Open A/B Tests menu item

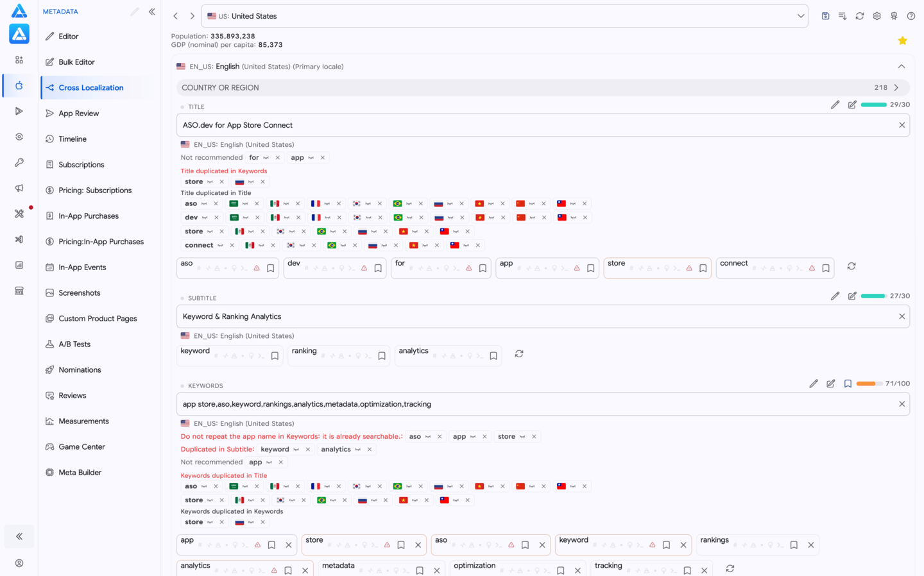[x=74, y=344]
